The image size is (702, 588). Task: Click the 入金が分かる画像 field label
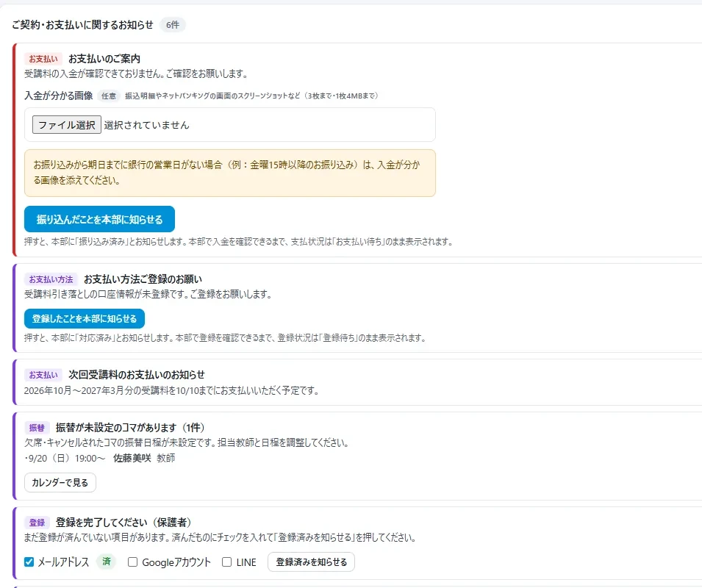(59, 96)
